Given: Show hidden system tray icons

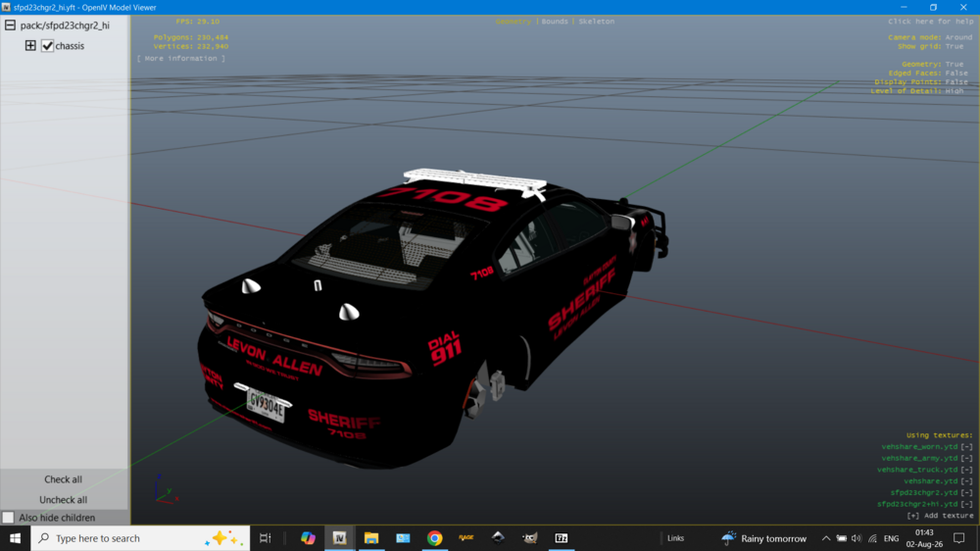Looking at the screenshot, I should coord(825,538).
